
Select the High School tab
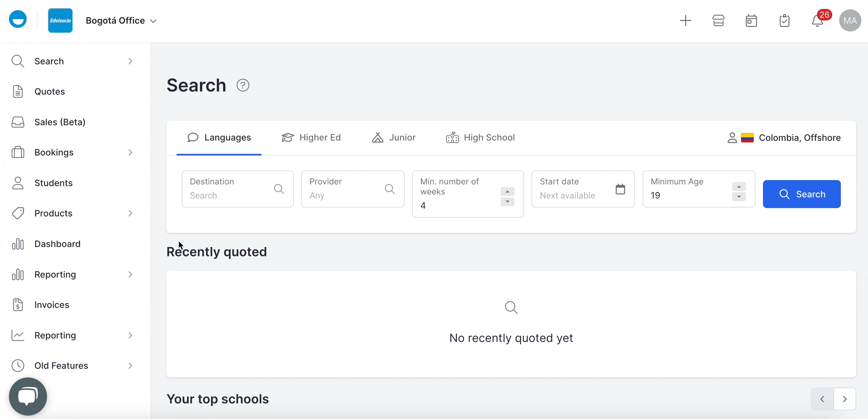tap(480, 137)
